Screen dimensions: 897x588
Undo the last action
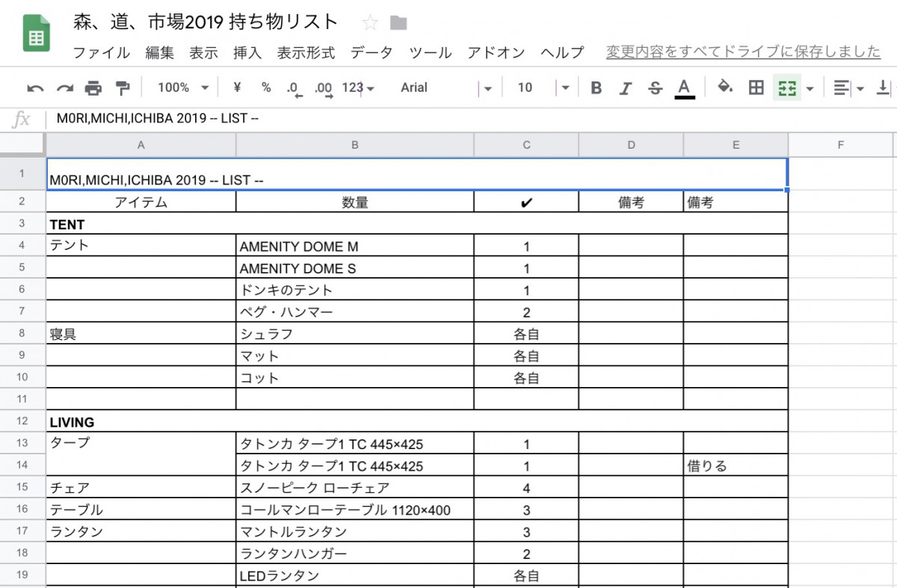click(x=35, y=88)
